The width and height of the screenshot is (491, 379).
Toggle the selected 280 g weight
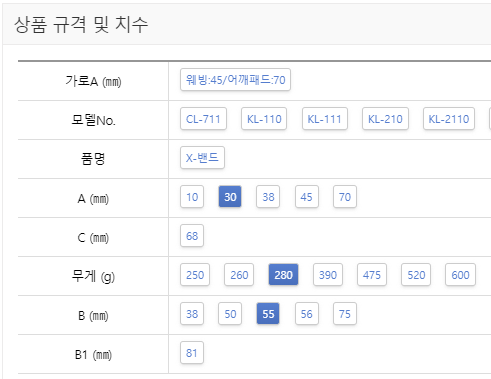tap(283, 275)
